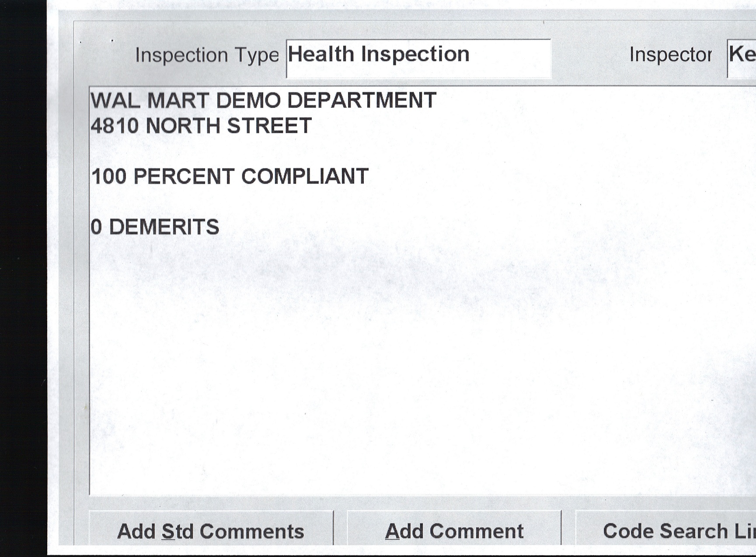Place cursor on the word PERCENT
The width and height of the screenshot is (756, 557).
pos(184,177)
